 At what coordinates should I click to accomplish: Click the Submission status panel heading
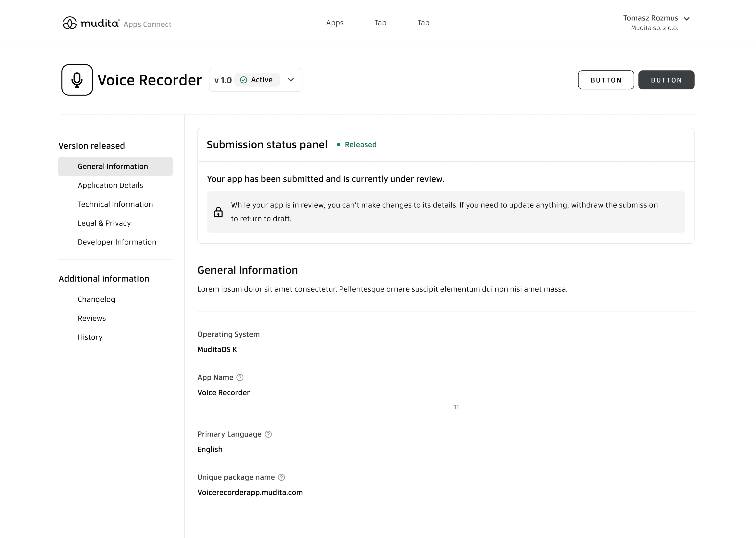[x=267, y=145]
